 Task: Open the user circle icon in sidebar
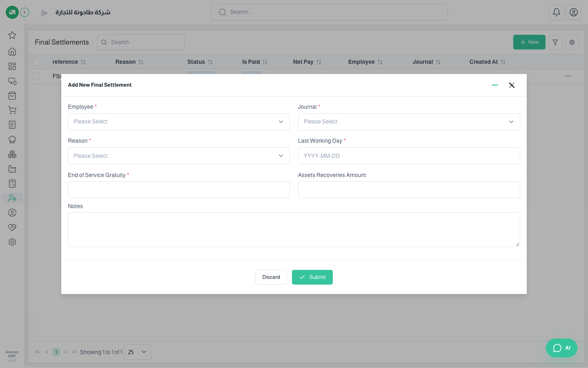[x=12, y=213]
